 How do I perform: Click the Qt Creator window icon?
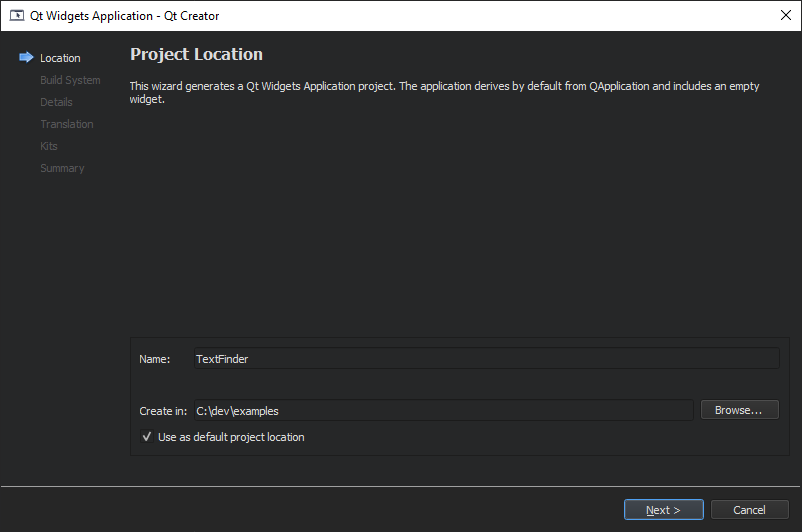pos(17,15)
